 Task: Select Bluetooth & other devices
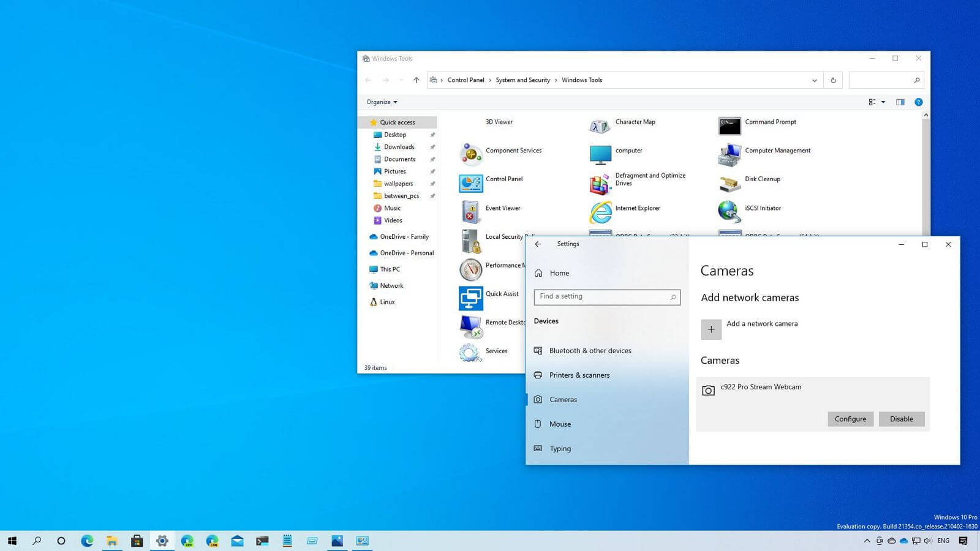(x=590, y=350)
